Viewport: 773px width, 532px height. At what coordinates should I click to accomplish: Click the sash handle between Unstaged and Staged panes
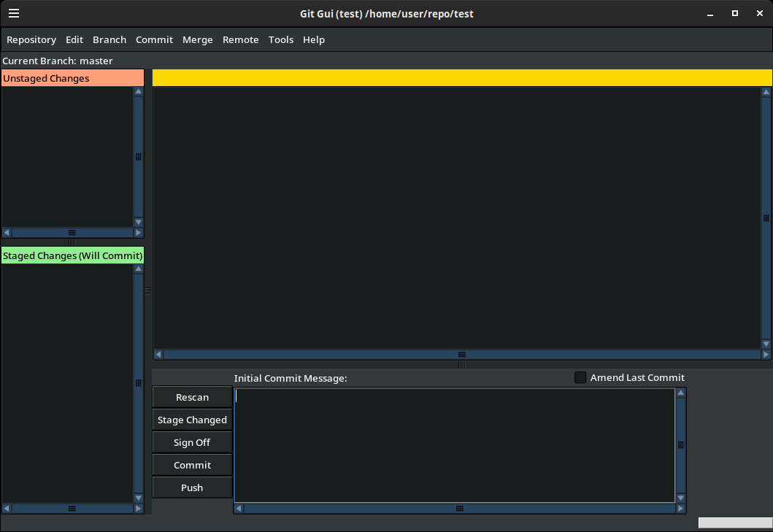[x=72, y=242]
